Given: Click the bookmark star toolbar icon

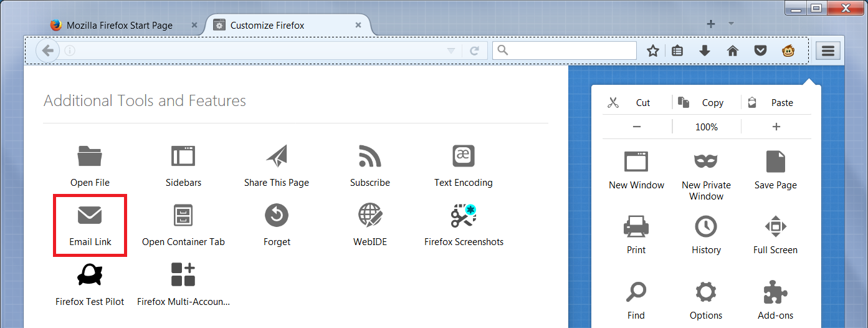Looking at the screenshot, I should pos(652,51).
